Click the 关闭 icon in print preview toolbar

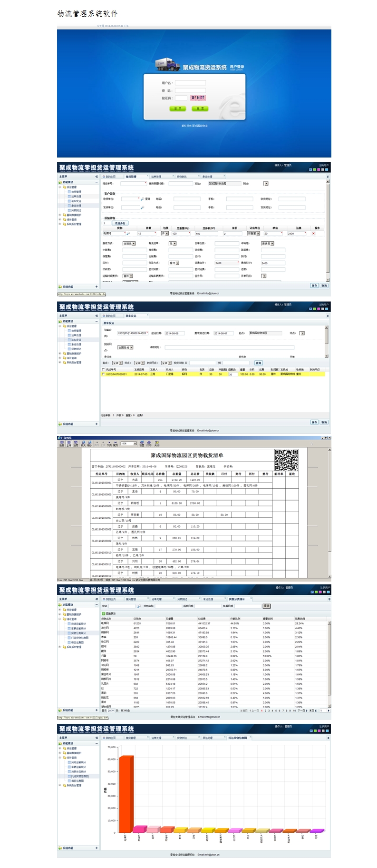point(156,444)
